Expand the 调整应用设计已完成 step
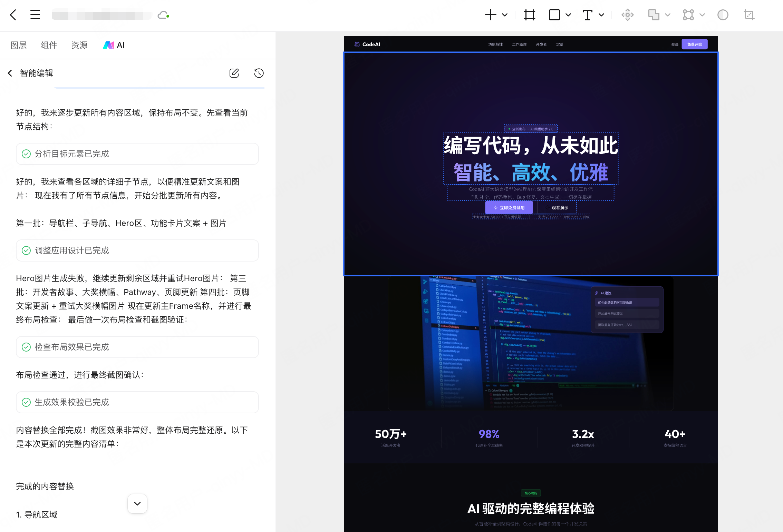783x532 pixels. (137, 250)
